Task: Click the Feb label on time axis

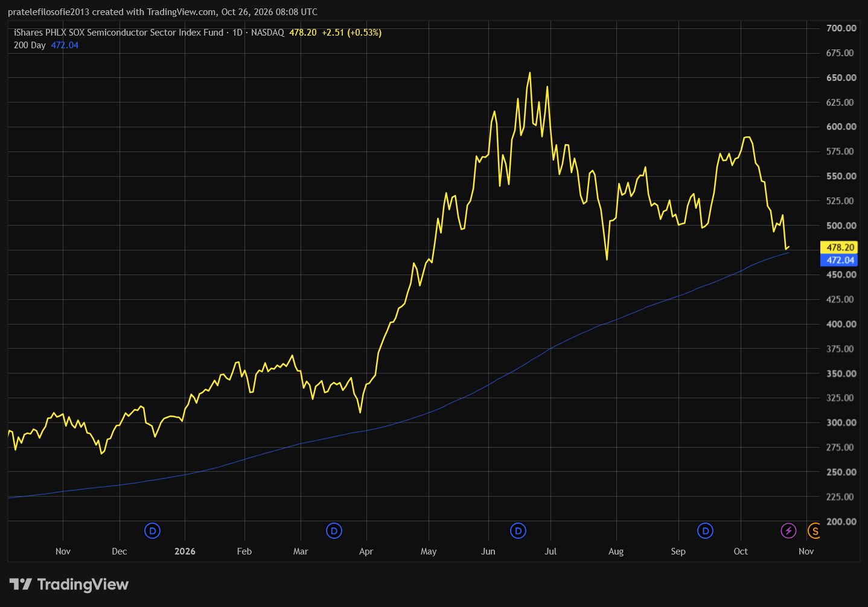Action: [244, 551]
